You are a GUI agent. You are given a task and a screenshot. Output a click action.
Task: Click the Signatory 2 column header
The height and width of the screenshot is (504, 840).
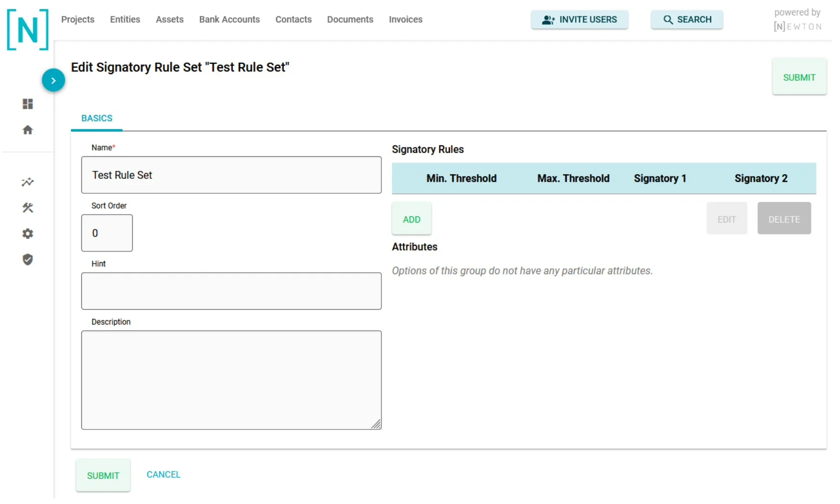pyautogui.click(x=761, y=178)
